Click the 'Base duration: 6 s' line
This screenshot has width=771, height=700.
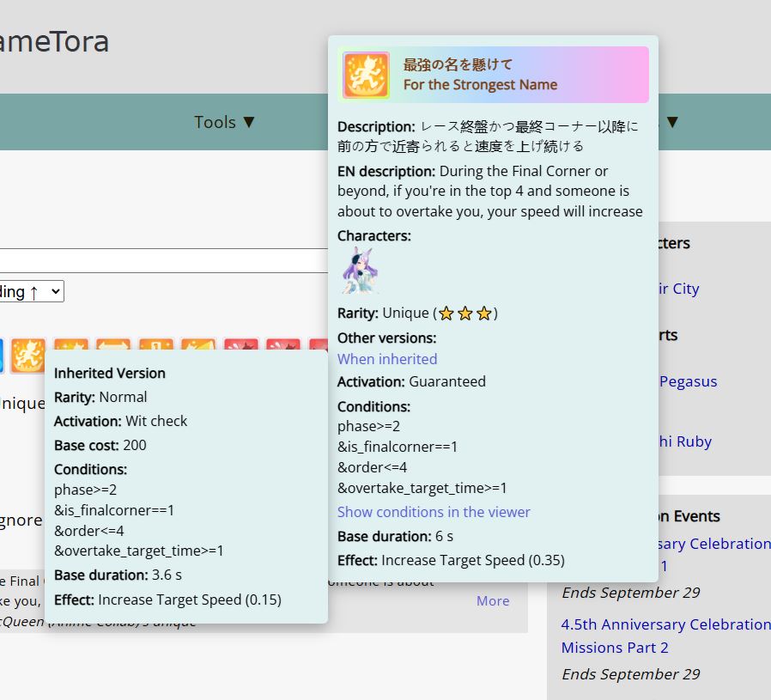[x=395, y=536]
